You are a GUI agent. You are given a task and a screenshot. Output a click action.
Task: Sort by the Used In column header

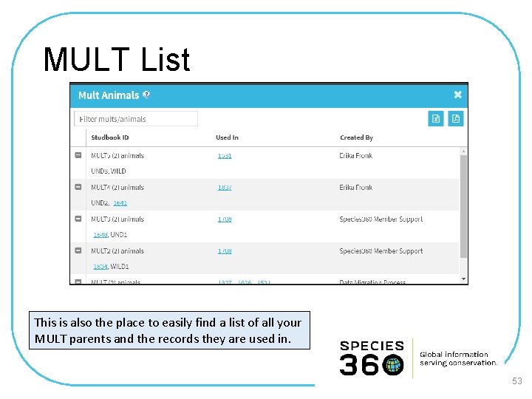point(227,137)
